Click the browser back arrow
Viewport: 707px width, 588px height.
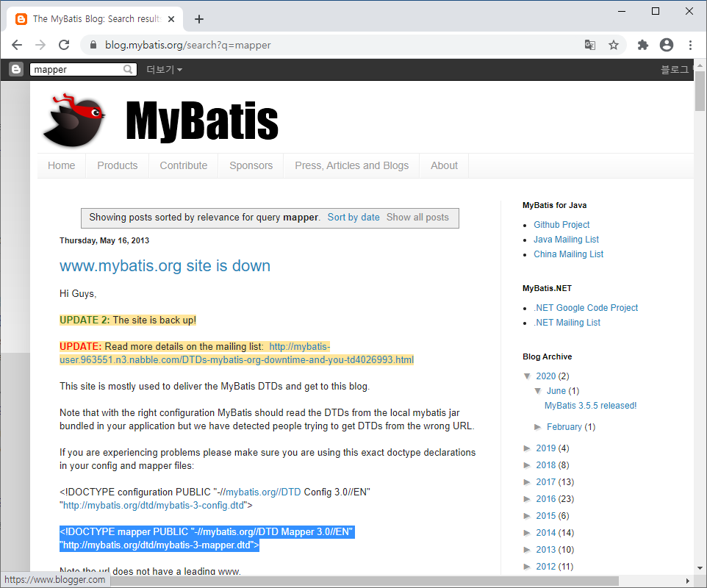point(17,45)
